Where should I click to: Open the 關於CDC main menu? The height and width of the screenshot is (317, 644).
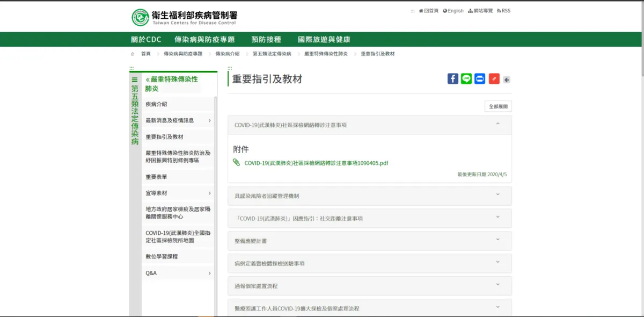coord(146,39)
